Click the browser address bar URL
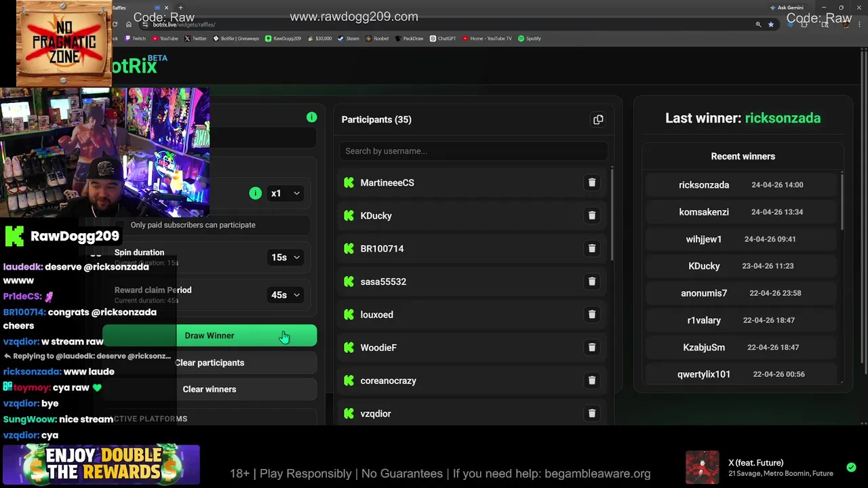Viewport: 868px width, 488px height. pos(184,24)
